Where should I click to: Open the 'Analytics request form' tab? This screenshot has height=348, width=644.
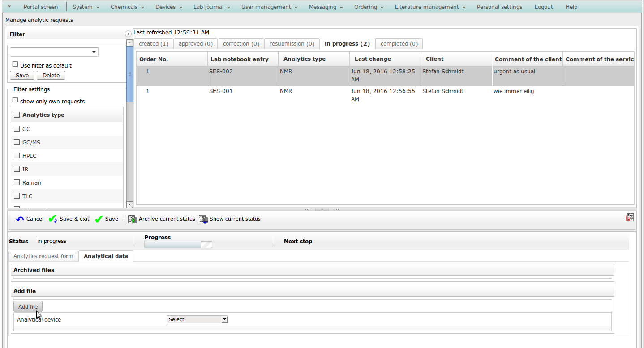[x=43, y=256]
